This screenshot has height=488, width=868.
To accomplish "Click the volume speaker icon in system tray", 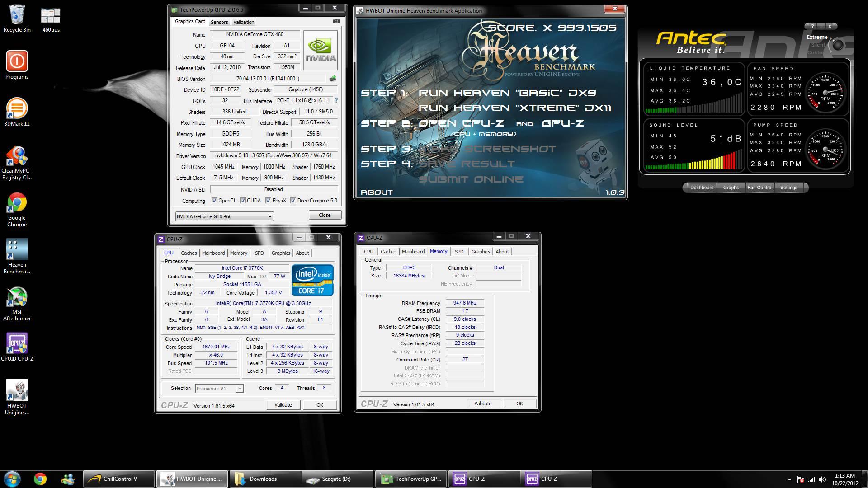I will 822,479.
